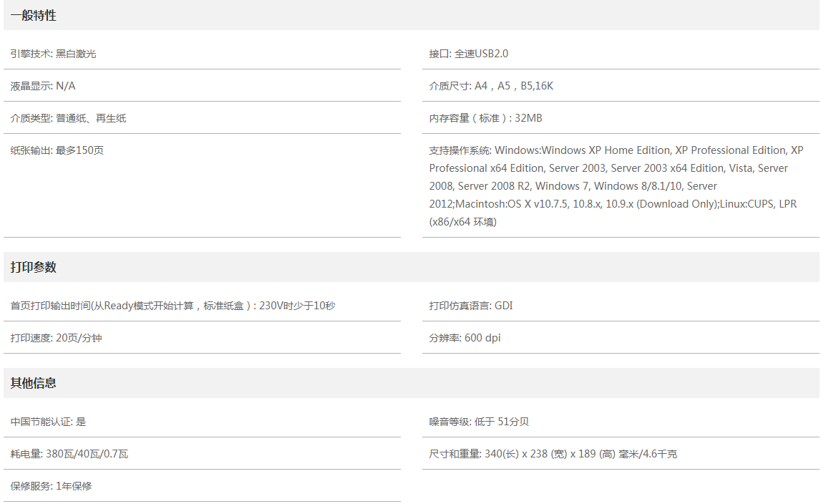Click the 打印参数 section header
The width and height of the screenshot is (821, 504).
(34, 267)
